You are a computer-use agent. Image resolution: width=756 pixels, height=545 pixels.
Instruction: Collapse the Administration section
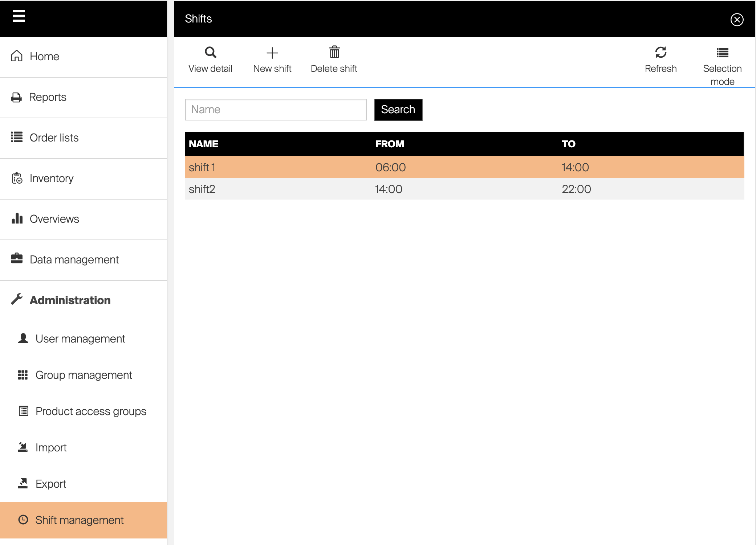click(70, 300)
